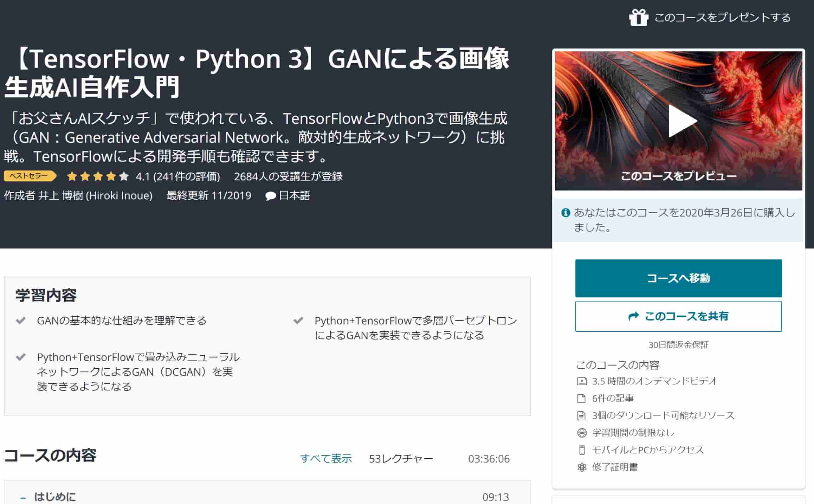This screenshot has width=814, height=504.
Task: Click total duration '03:36:06'
Action: (489, 458)
